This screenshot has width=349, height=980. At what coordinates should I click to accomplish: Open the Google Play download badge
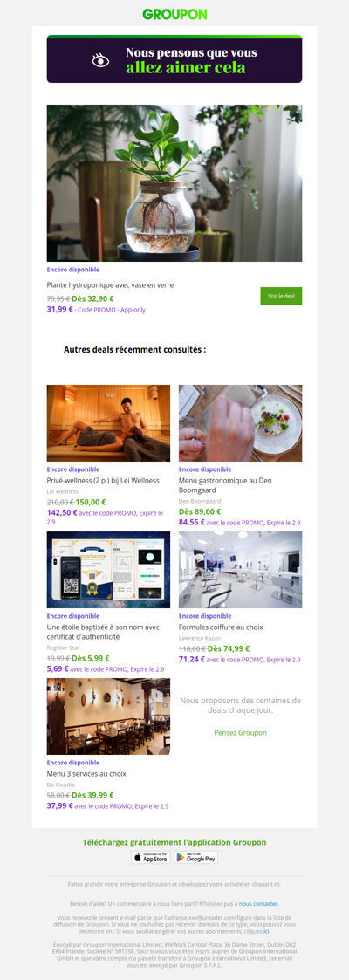(195, 857)
